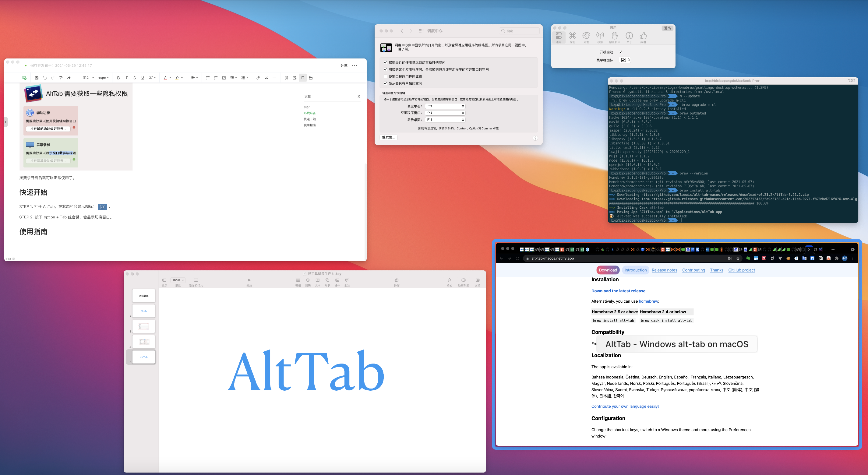Select the Sloth slide thumbnail in Keynote navigator
The image size is (868, 475).
pyautogui.click(x=143, y=311)
